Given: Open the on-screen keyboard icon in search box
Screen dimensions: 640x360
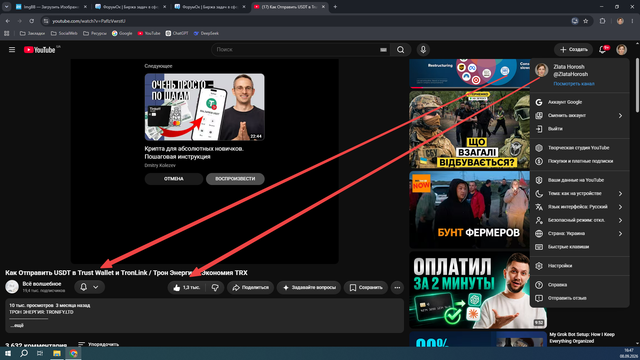Looking at the screenshot, I should point(383,50).
